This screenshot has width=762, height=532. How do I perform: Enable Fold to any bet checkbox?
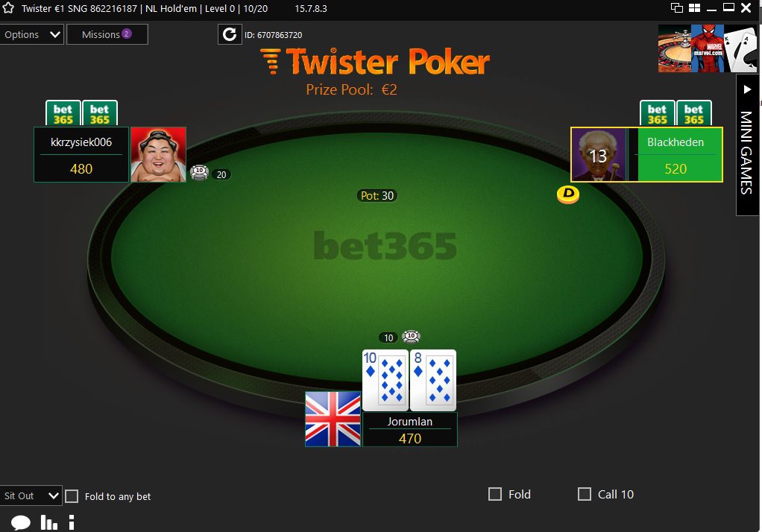coord(72,496)
